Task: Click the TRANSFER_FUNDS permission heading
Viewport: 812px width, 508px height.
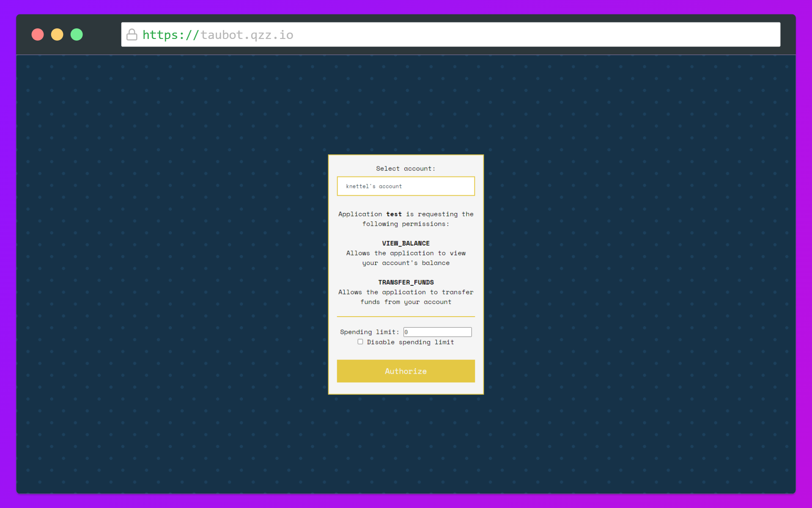Action: point(406,282)
